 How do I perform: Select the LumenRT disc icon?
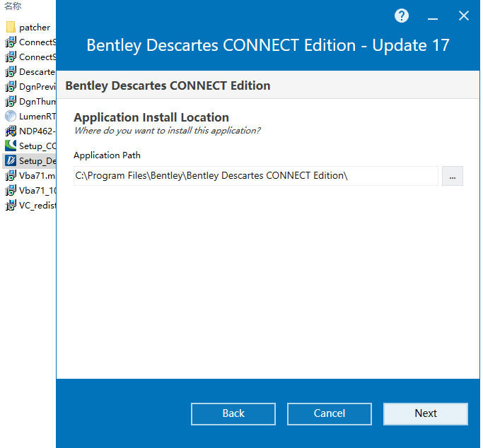click(11, 116)
